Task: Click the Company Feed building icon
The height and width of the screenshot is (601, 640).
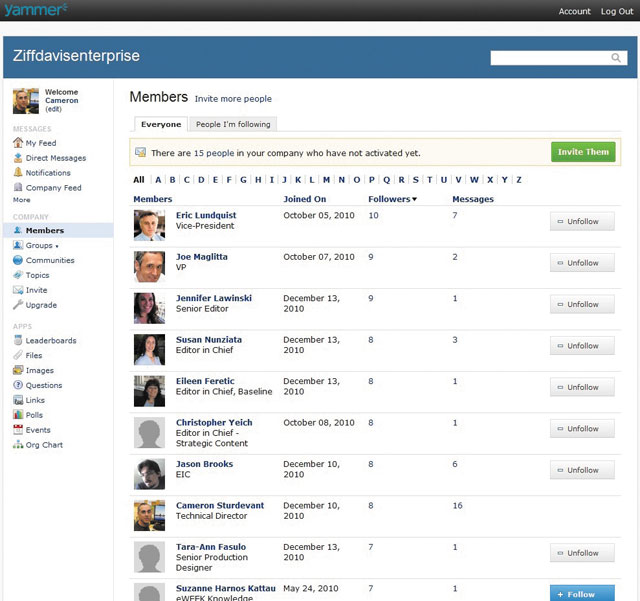Action: point(18,187)
